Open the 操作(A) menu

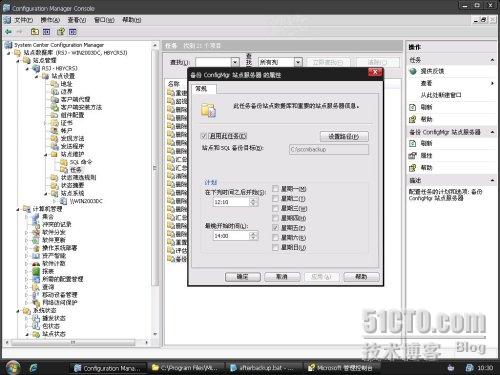[50, 20]
